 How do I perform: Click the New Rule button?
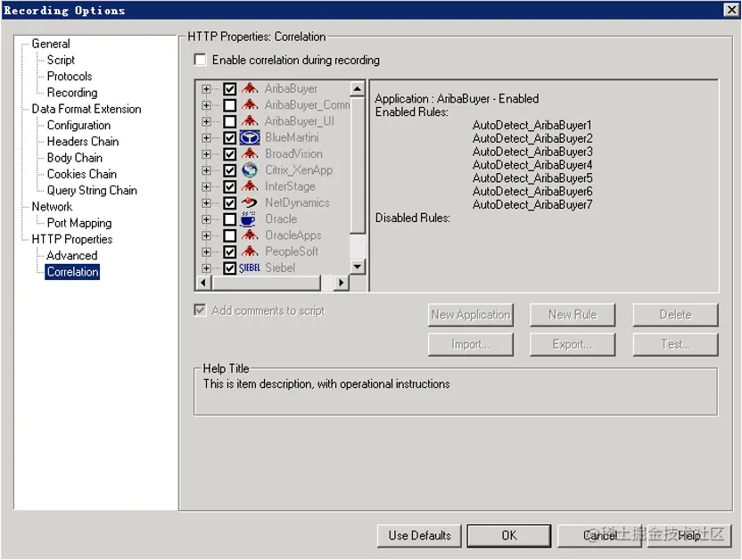(573, 315)
